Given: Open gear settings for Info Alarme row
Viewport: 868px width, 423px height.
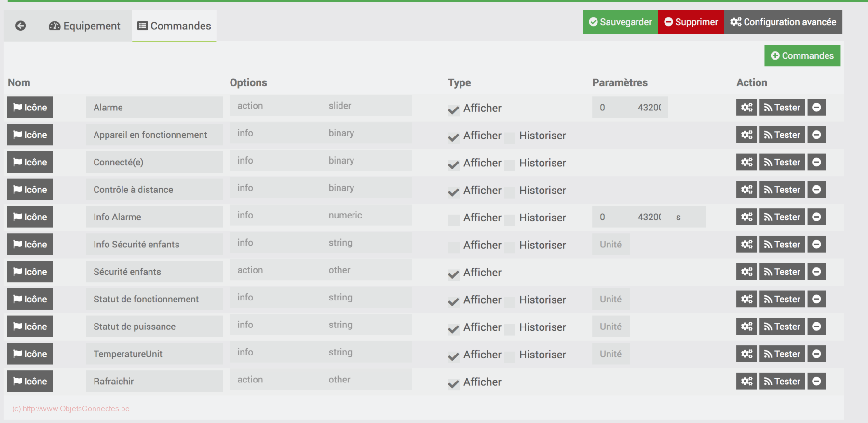Looking at the screenshot, I should 746,217.
